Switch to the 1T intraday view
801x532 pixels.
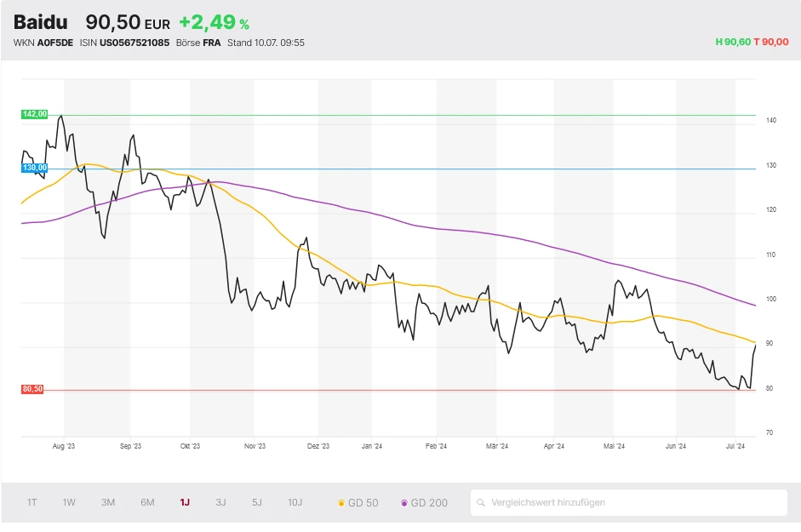[x=31, y=503]
